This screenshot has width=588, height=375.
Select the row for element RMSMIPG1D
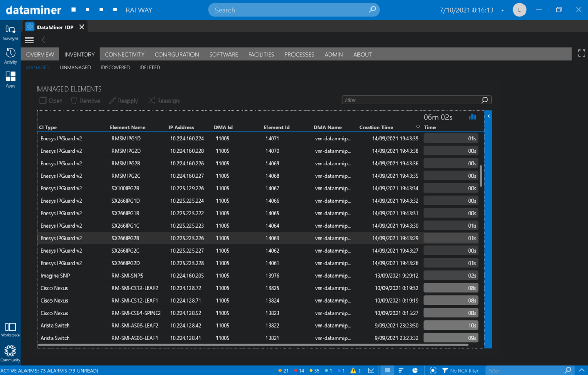tap(259, 138)
